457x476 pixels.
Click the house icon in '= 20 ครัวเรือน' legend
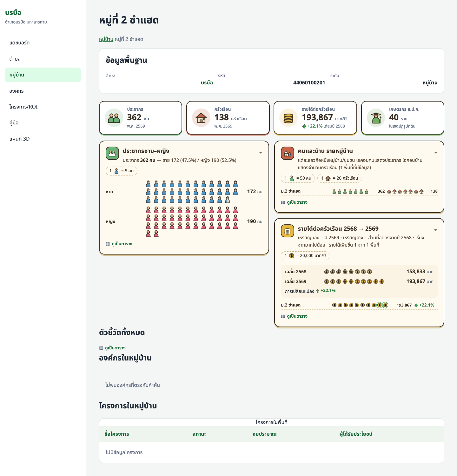328,178
